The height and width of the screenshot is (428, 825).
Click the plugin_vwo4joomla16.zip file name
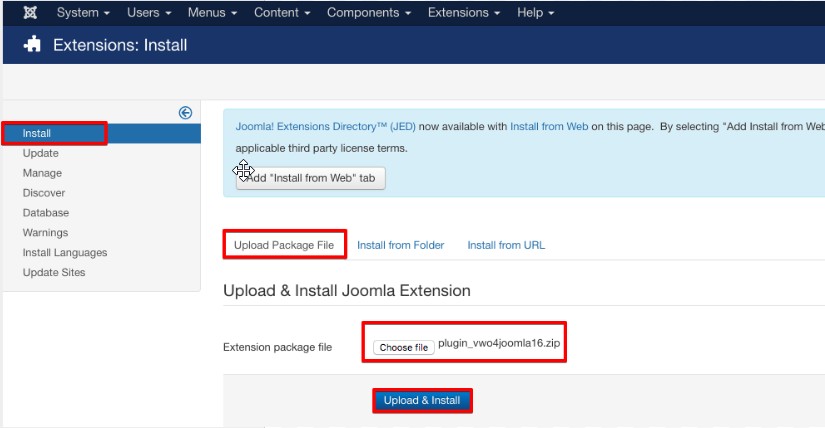click(499, 343)
